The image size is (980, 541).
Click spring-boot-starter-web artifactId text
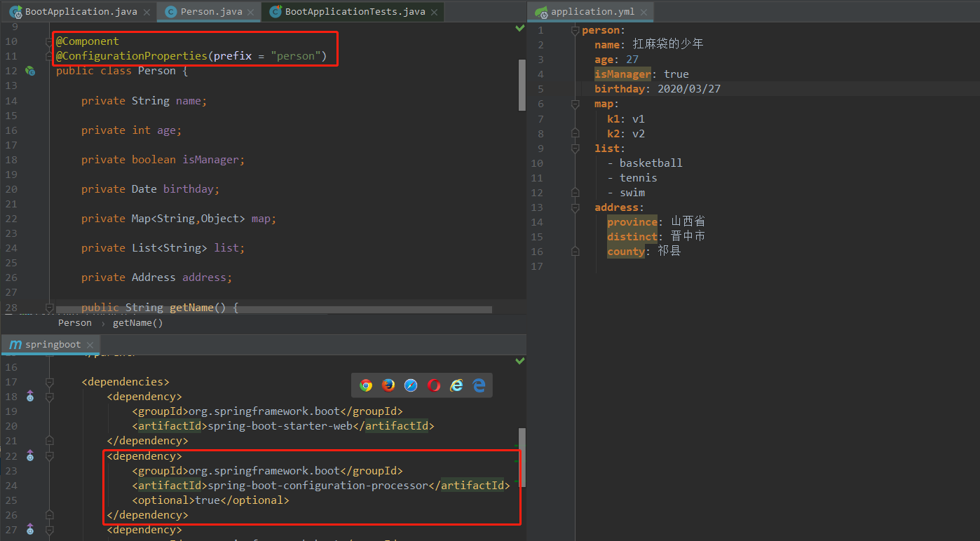[x=280, y=426]
